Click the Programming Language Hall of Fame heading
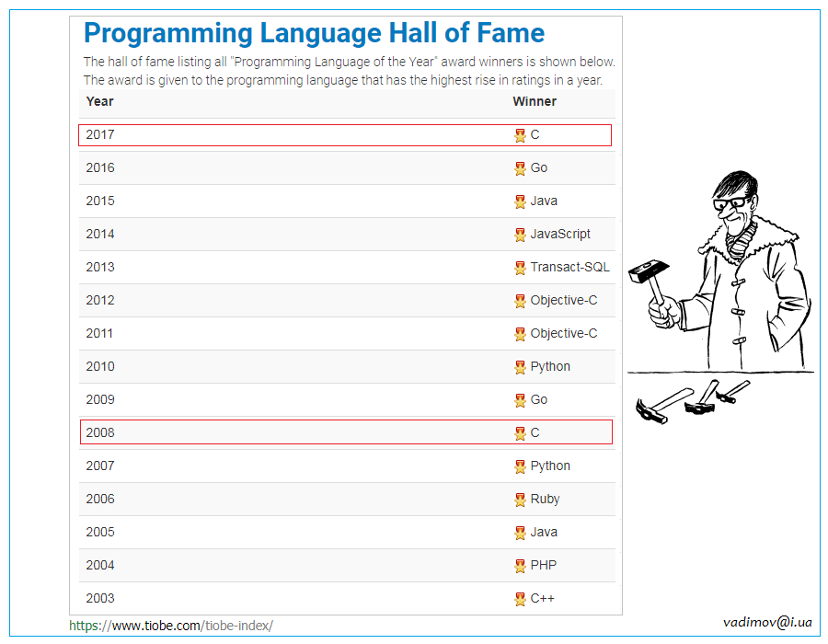 pos(315,33)
